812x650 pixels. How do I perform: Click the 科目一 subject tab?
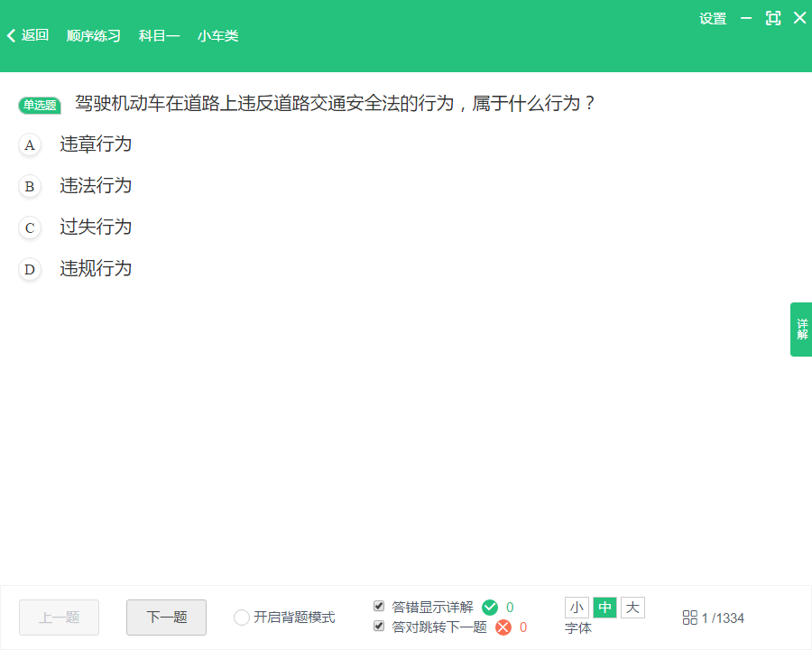(x=159, y=35)
